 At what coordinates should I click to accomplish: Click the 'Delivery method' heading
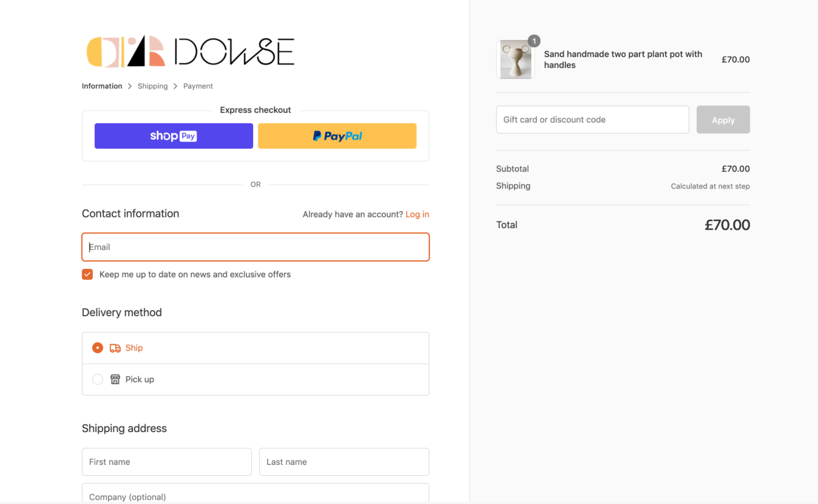pos(122,312)
